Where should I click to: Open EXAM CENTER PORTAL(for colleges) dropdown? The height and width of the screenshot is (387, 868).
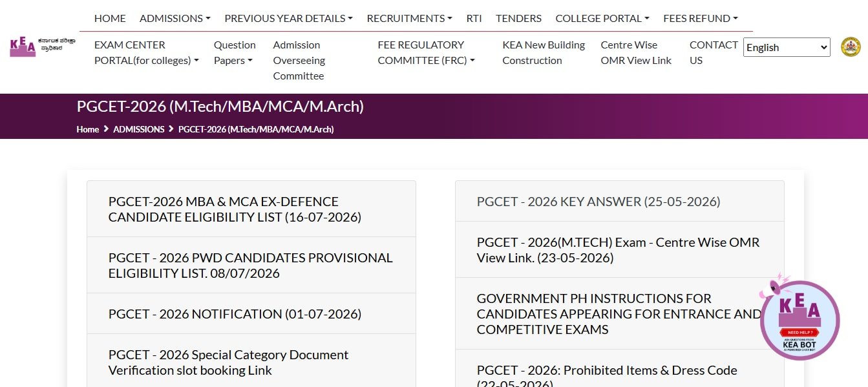[x=147, y=52]
